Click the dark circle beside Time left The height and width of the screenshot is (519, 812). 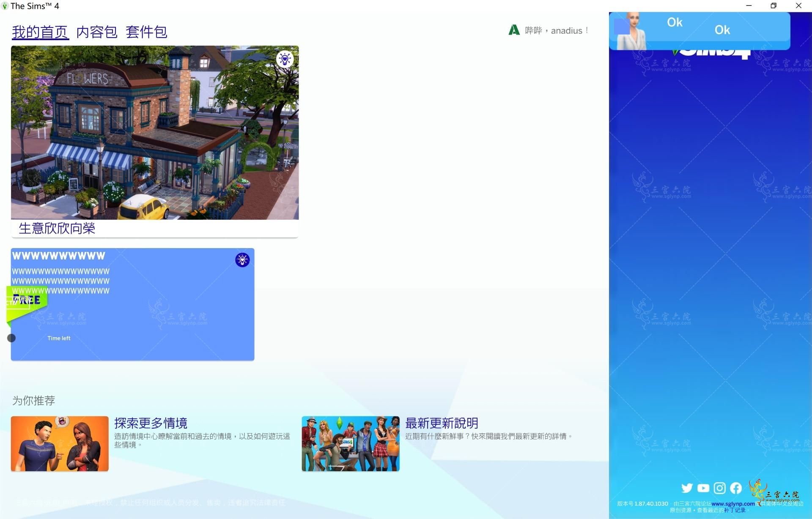(11, 338)
